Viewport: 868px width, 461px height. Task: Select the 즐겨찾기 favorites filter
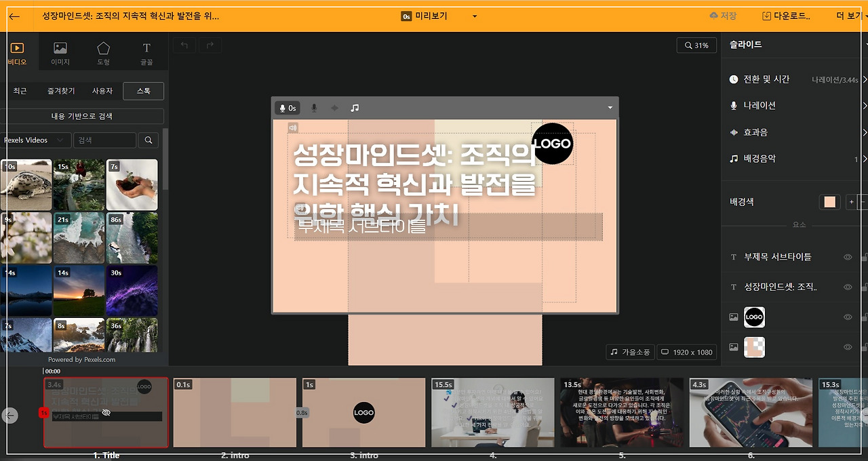[x=61, y=91]
